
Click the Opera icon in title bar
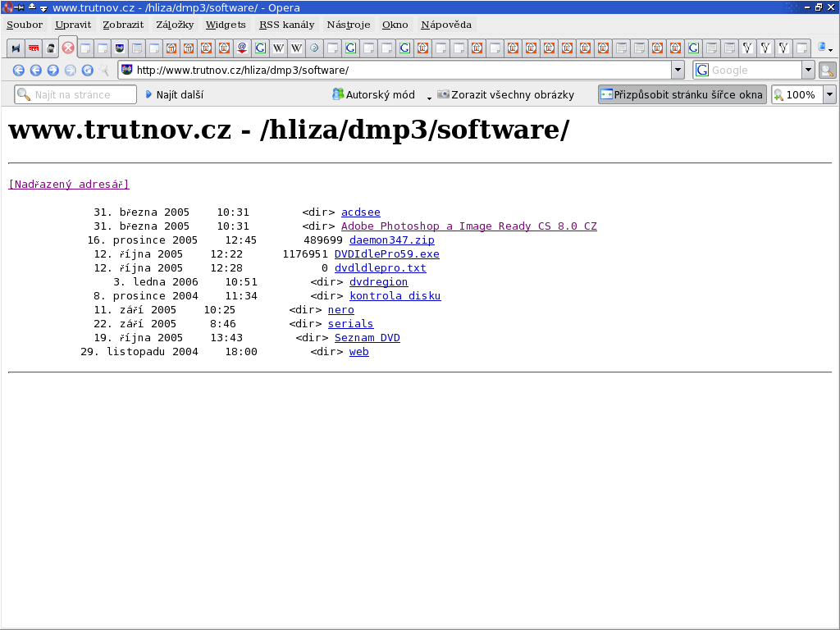click(x=8, y=7)
